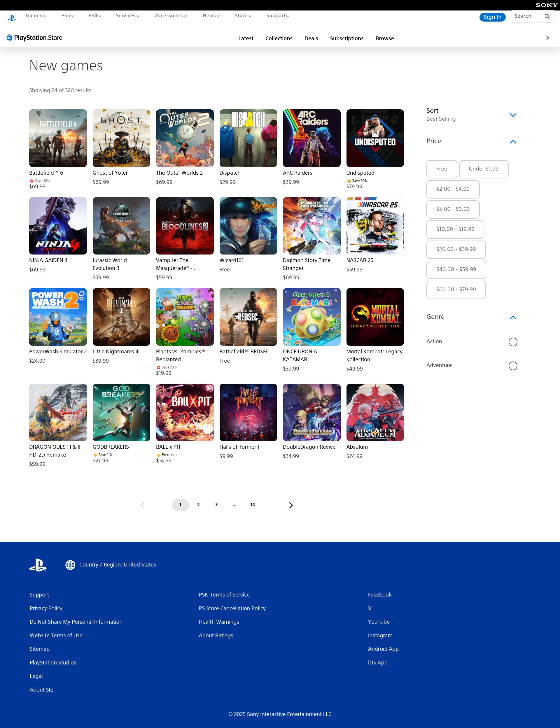Go to next page with pagination arrow
The image size is (560, 728).
pyautogui.click(x=291, y=505)
